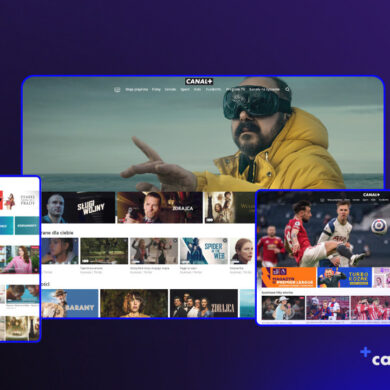Open the search icon in main CANAL+ navigation
This screenshot has width=390, height=390.
[x=287, y=89]
